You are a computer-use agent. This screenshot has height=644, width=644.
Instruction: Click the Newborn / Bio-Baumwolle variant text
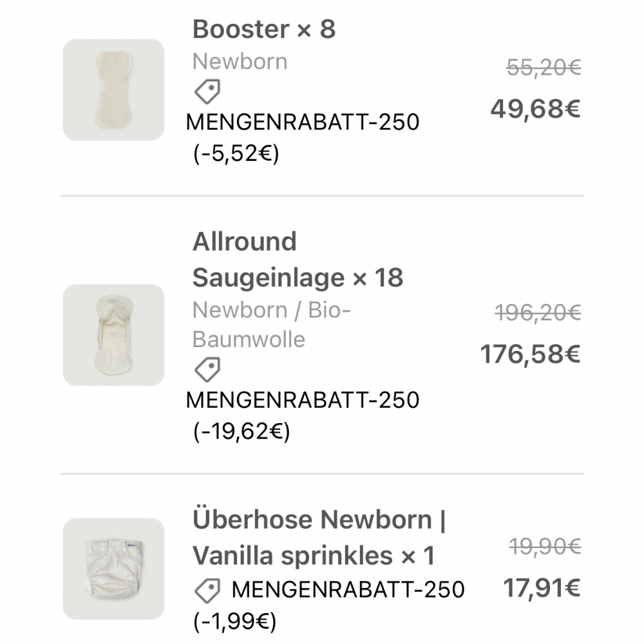pyautogui.click(x=271, y=325)
